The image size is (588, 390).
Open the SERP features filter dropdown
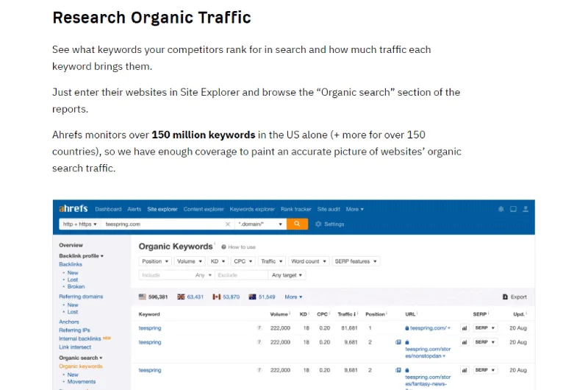point(356,261)
